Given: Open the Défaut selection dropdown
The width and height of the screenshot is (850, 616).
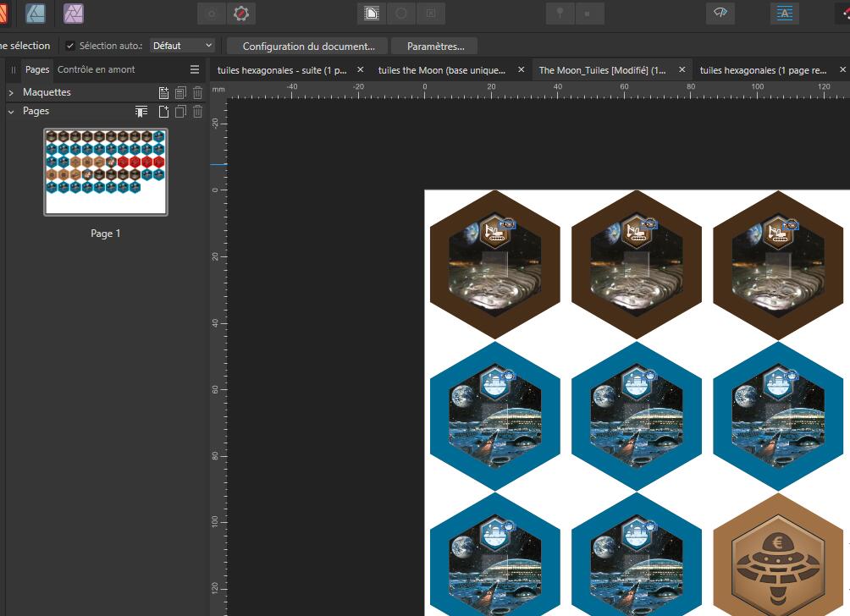Looking at the screenshot, I should tap(182, 46).
